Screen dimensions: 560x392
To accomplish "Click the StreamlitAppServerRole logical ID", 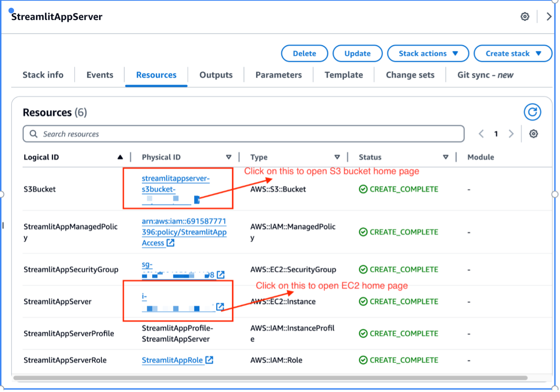I will point(65,360).
